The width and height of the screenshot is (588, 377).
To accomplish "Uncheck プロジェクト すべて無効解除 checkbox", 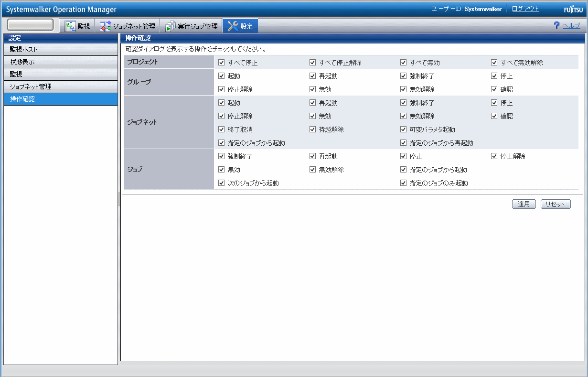I will pos(494,62).
